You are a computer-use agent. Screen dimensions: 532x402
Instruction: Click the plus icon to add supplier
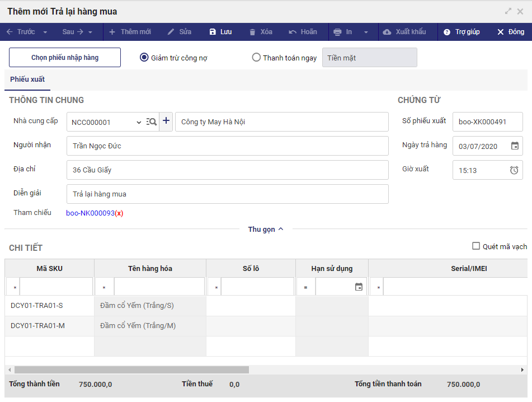coord(166,121)
